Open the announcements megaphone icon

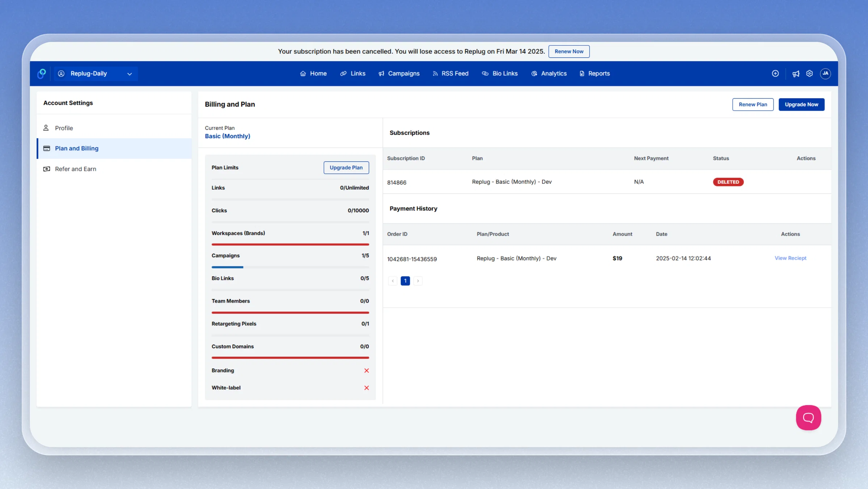click(x=796, y=74)
